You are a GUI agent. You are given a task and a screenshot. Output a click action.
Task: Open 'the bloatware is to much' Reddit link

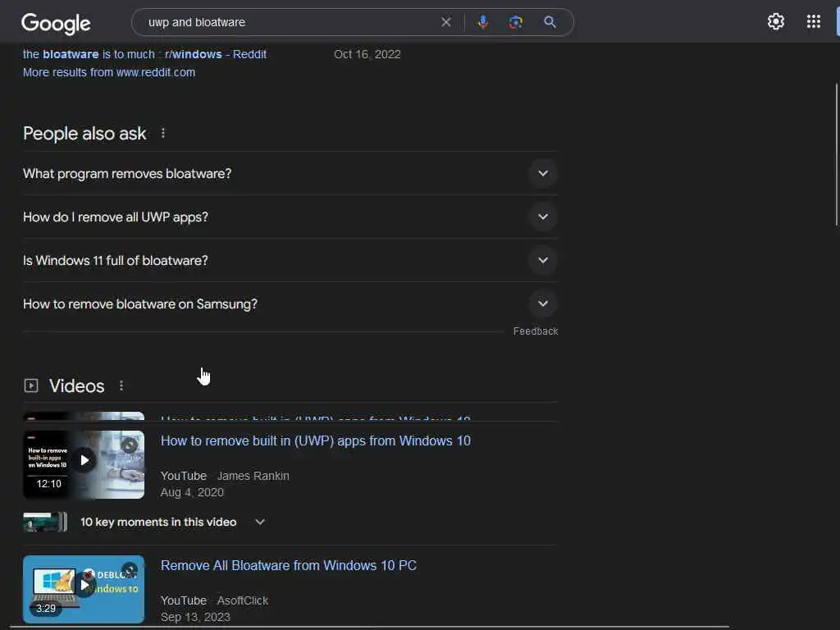[x=144, y=54]
